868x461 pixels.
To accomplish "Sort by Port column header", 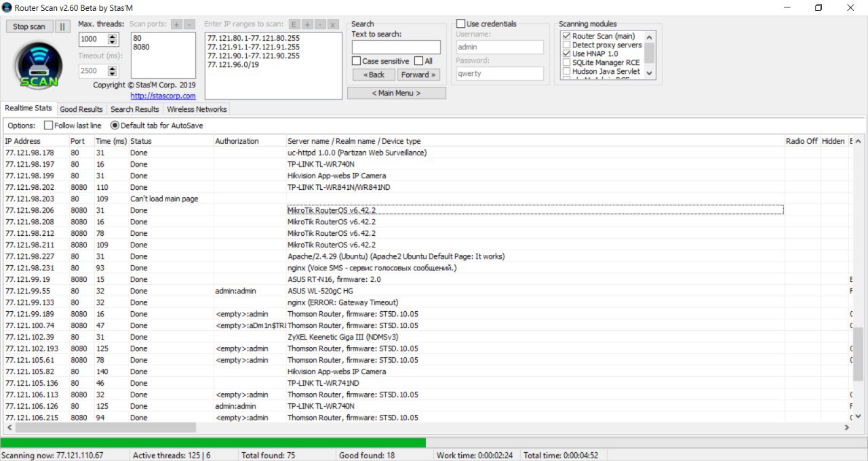I will pos(81,141).
